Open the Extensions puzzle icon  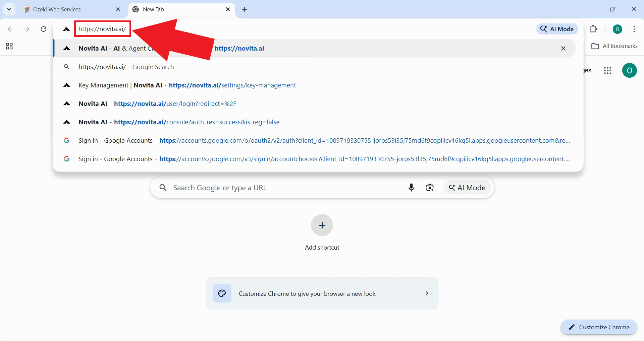point(594,29)
